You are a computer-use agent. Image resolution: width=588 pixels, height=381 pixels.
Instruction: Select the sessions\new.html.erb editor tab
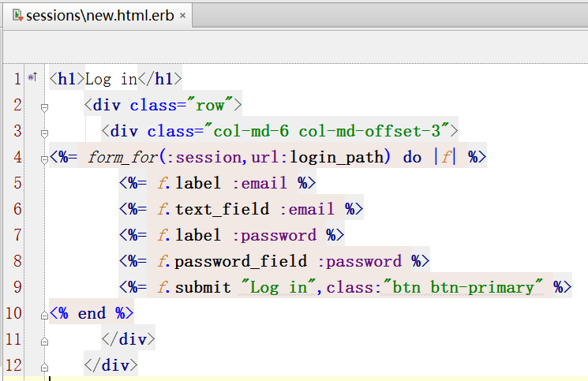coord(99,15)
